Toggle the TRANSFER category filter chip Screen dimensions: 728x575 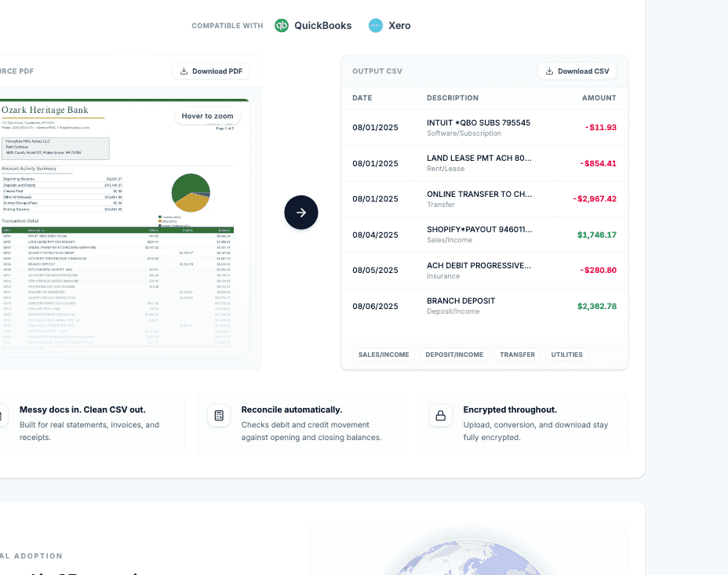coord(517,354)
